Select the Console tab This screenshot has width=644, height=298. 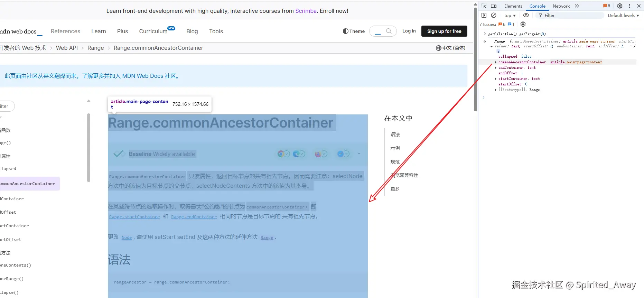click(x=538, y=6)
